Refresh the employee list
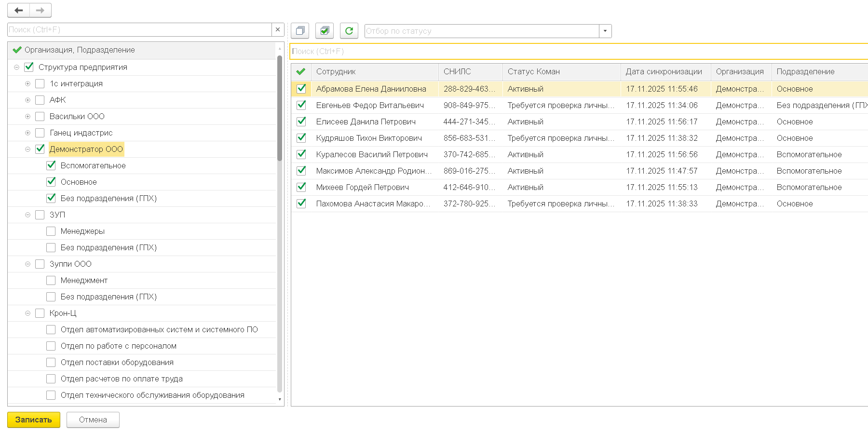The width and height of the screenshot is (868, 434). [x=349, y=31]
